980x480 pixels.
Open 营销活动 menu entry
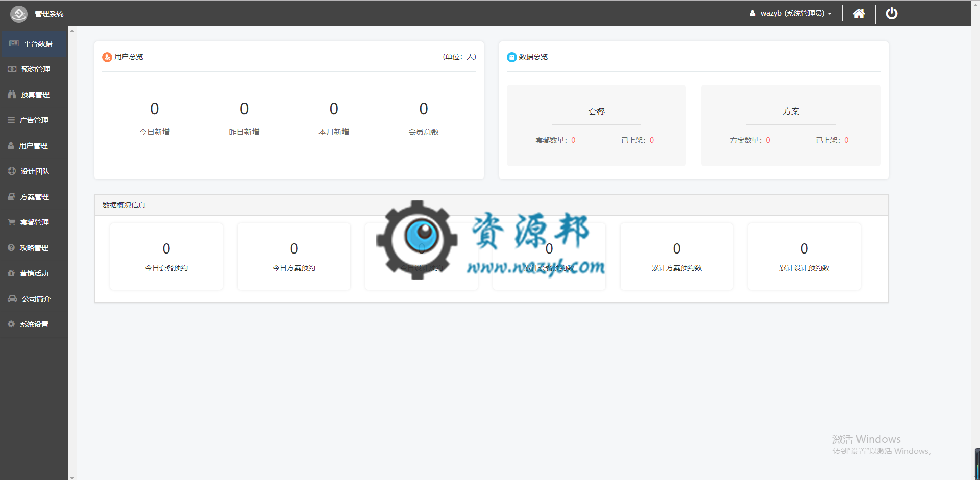[34, 273]
